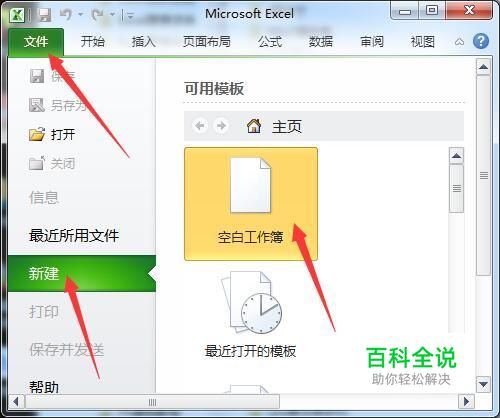Open the blue Help question mark icon
500x418 pixels.
point(481,41)
